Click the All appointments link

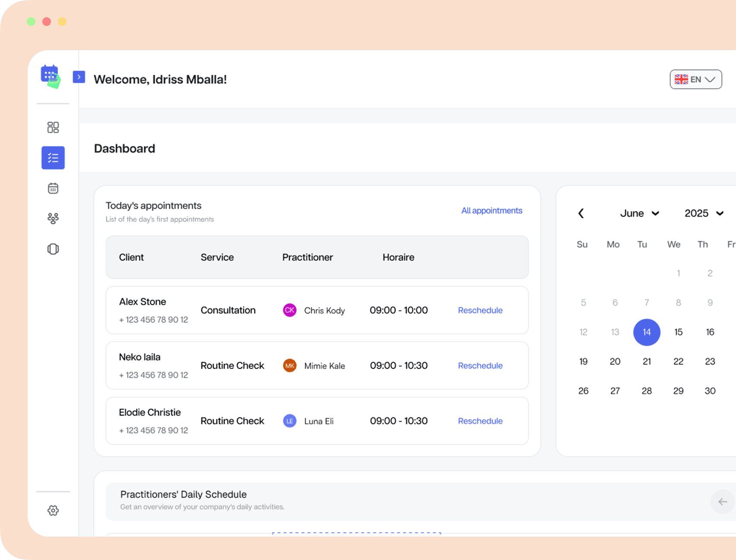tap(492, 211)
